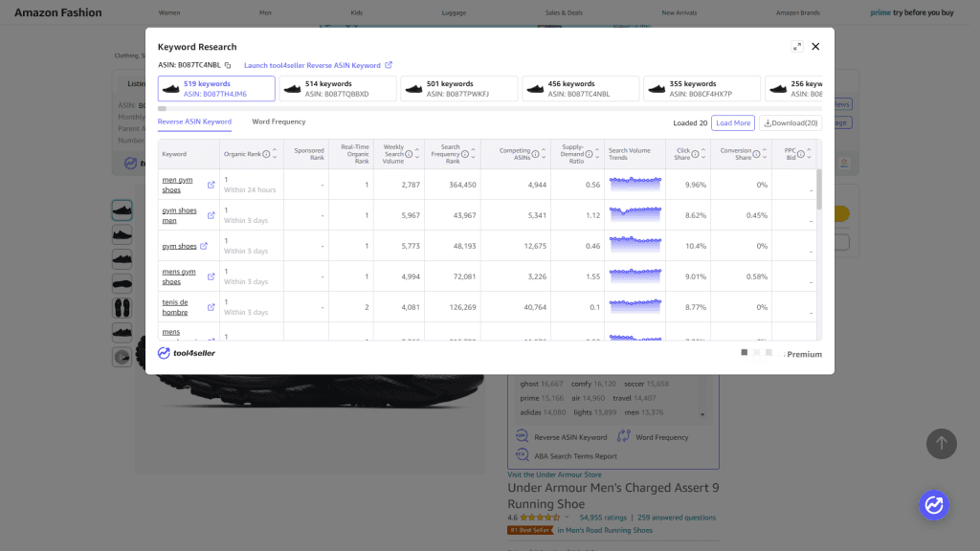Show info for the Click Share column
Viewport: 980px width, 551px height.
tap(695, 154)
